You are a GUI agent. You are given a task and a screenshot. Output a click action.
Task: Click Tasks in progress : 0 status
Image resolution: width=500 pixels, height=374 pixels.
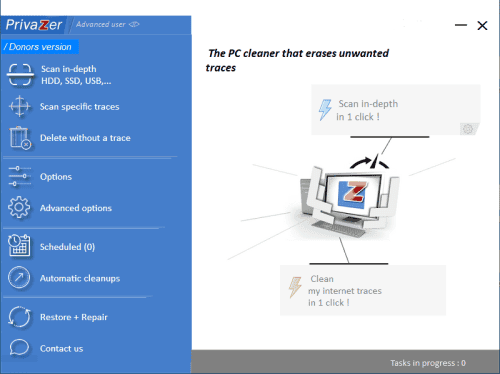pyautogui.click(x=428, y=363)
